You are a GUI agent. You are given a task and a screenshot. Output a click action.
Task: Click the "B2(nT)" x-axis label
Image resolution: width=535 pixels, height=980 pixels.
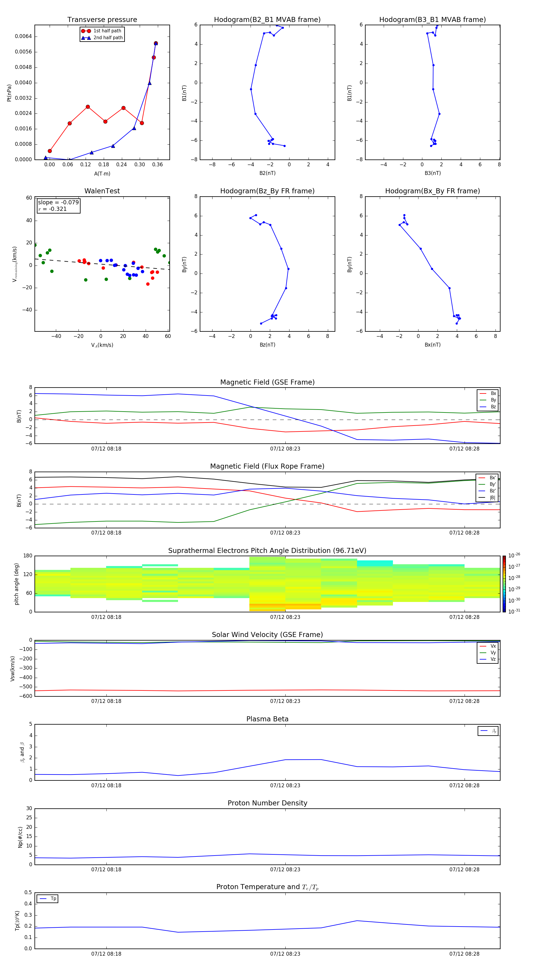pyautogui.click(x=267, y=173)
